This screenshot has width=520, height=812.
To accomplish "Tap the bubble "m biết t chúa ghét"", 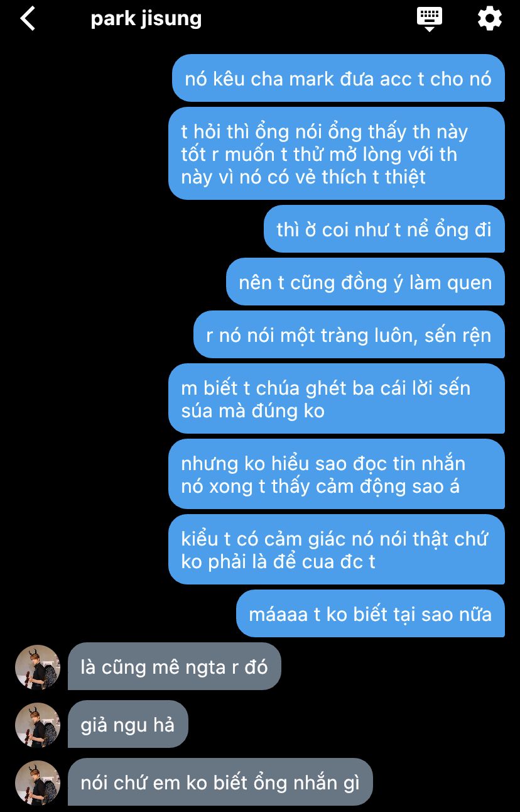I will [x=337, y=398].
